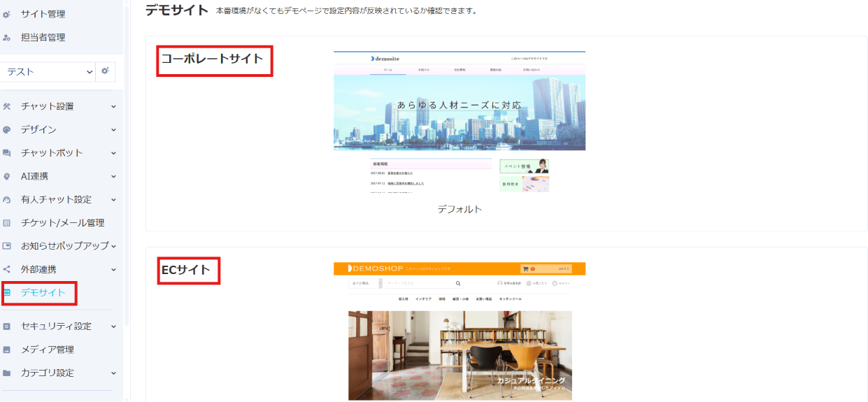Click the search magnifier in DEMOSHOP preview
868x402 pixels.
point(458,283)
